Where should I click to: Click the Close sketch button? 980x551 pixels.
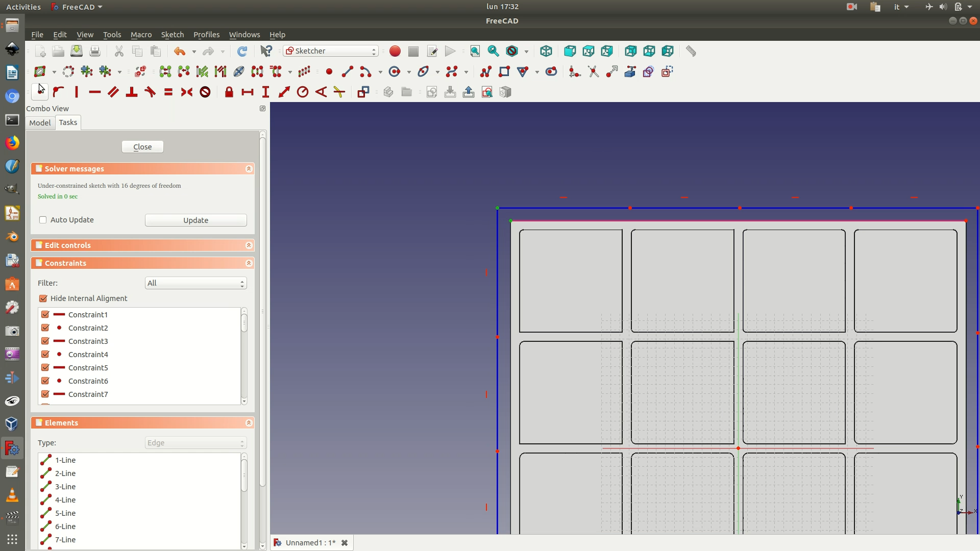(142, 147)
